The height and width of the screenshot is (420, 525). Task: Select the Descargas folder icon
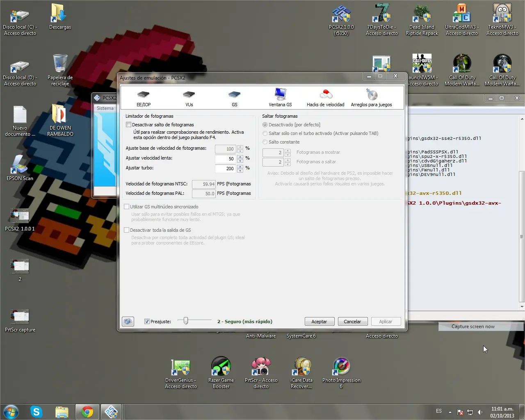(x=60, y=17)
